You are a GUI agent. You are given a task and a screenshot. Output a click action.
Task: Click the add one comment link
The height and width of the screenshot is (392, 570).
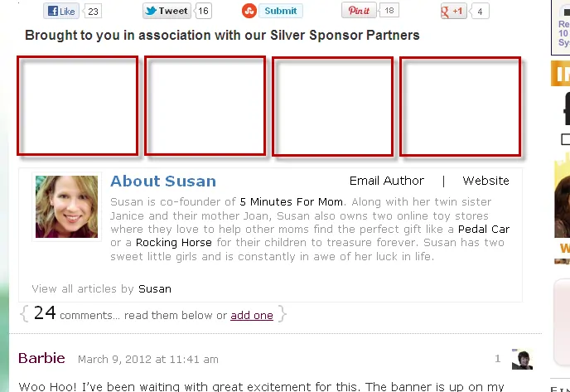click(x=252, y=315)
